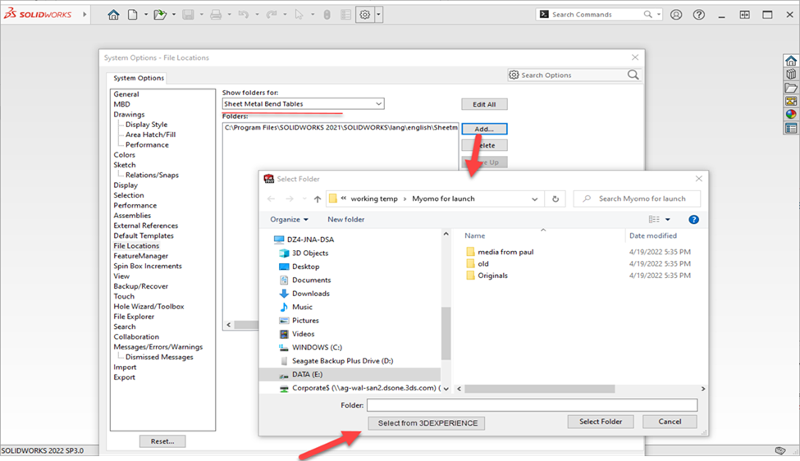Select the existing Sheetmetal folder path entry
The height and width of the screenshot is (461, 800).
(341, 127)
